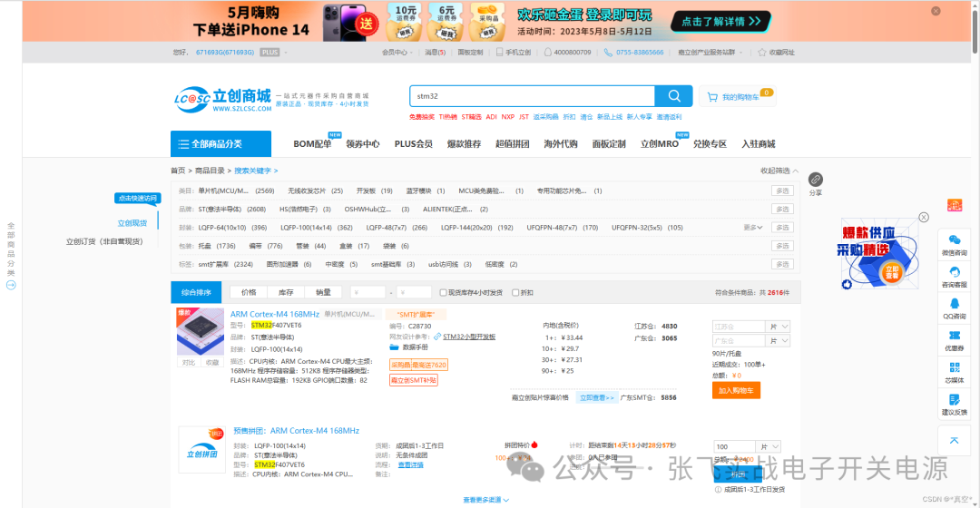Open 会员中心 dropdown in top bar
This screenshot has width=980, height=508.
point(397,53)
